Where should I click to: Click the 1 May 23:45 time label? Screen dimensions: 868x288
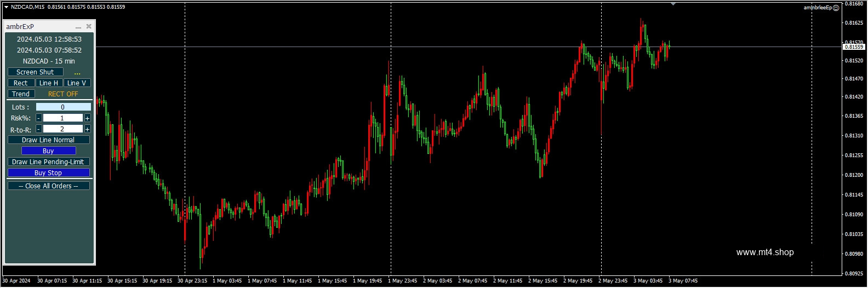[402, 281]
